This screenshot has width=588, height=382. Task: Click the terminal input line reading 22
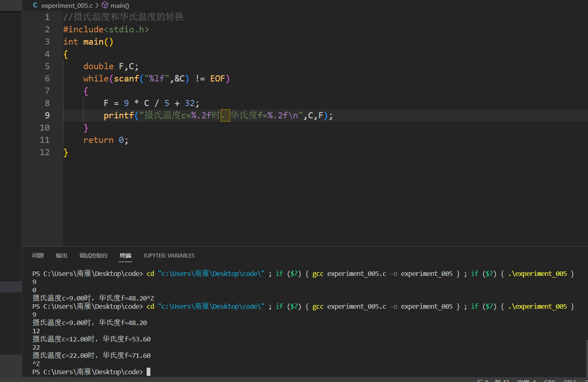[36, 347]
